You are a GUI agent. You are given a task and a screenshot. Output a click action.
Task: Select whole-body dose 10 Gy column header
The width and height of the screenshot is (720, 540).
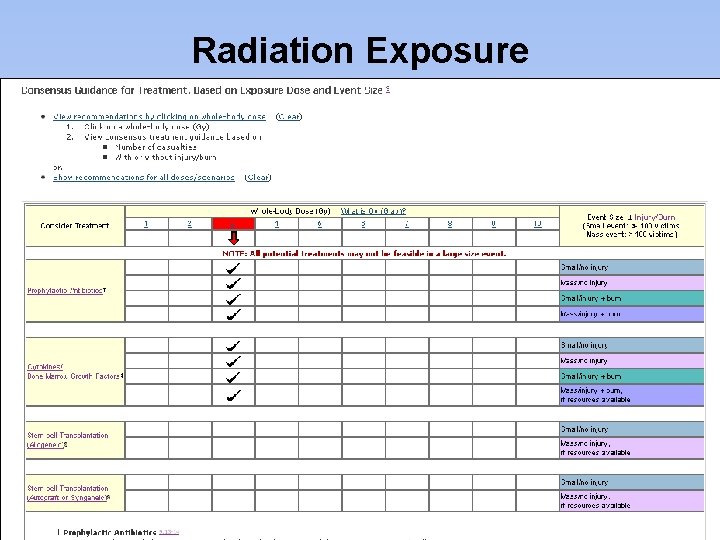coord(538,224)
